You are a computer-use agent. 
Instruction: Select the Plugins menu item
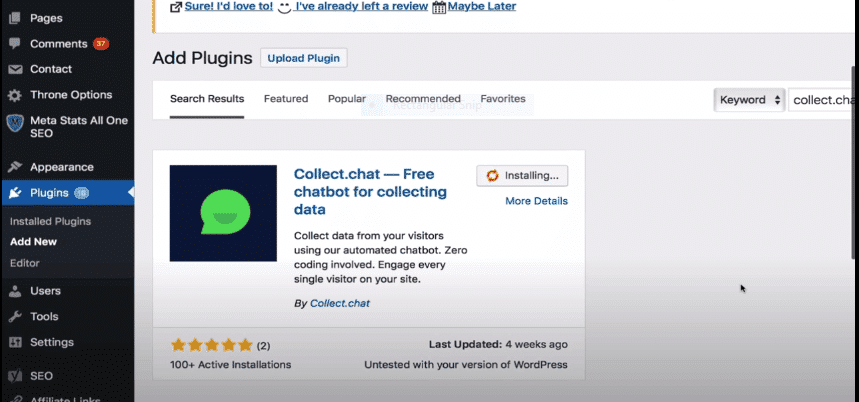49,193
